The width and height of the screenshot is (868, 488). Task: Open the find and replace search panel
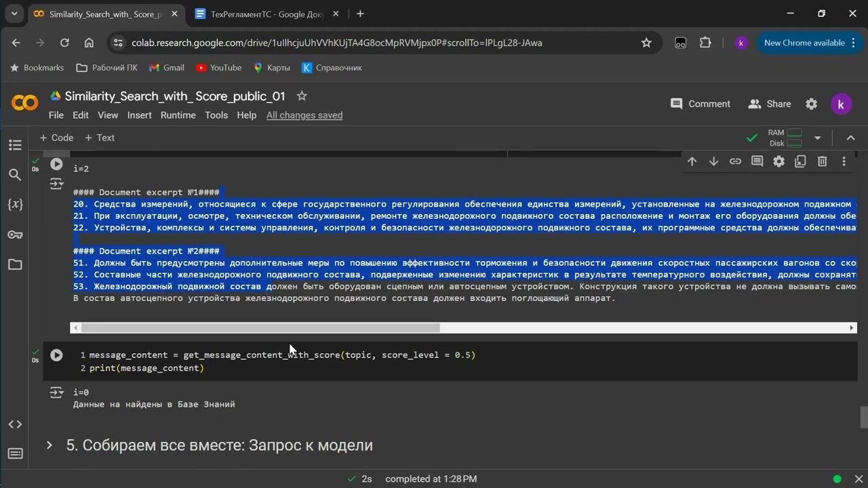15,175
